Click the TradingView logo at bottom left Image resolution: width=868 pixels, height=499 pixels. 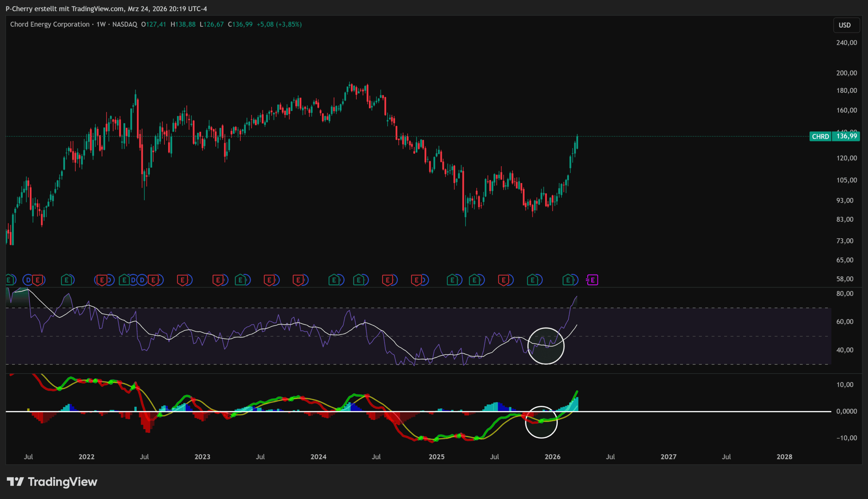pos(52,482)
